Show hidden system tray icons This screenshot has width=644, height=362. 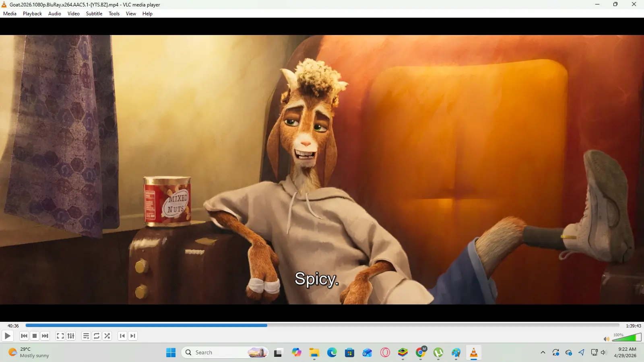click(x=543, y=353)
